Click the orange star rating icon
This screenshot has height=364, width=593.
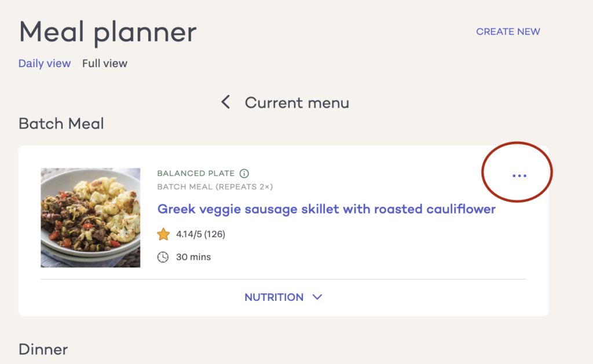tap(163, 234)
